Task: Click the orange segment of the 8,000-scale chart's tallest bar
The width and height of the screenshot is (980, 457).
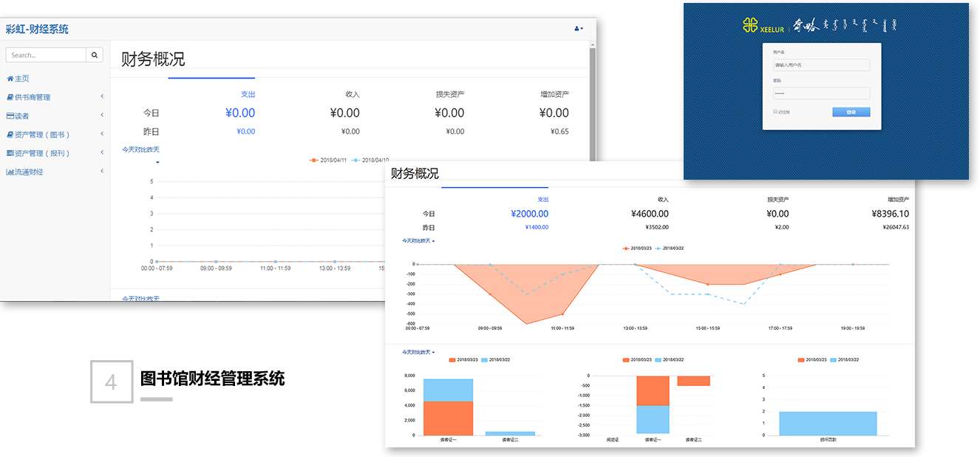Action: [x=448, y=418]
